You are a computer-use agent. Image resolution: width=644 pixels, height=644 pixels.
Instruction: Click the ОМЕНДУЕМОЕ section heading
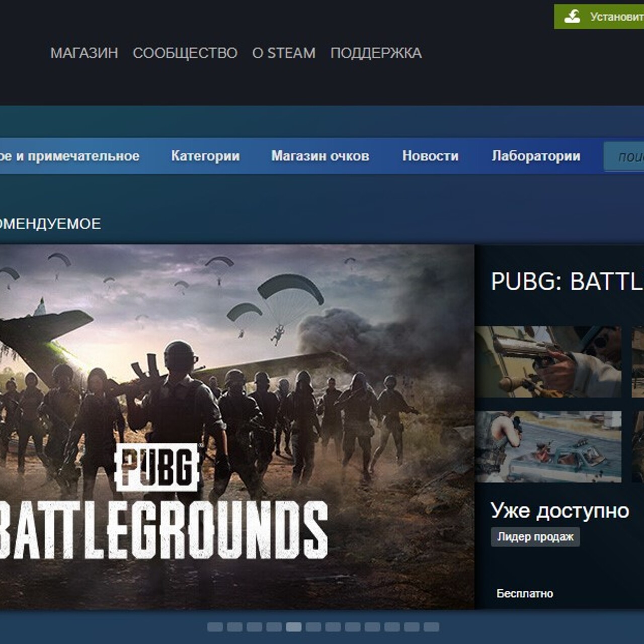click(x=50, y=224)
